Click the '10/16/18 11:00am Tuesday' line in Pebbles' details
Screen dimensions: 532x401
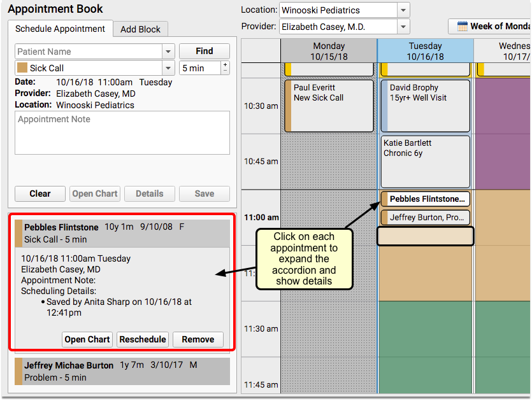76,258
